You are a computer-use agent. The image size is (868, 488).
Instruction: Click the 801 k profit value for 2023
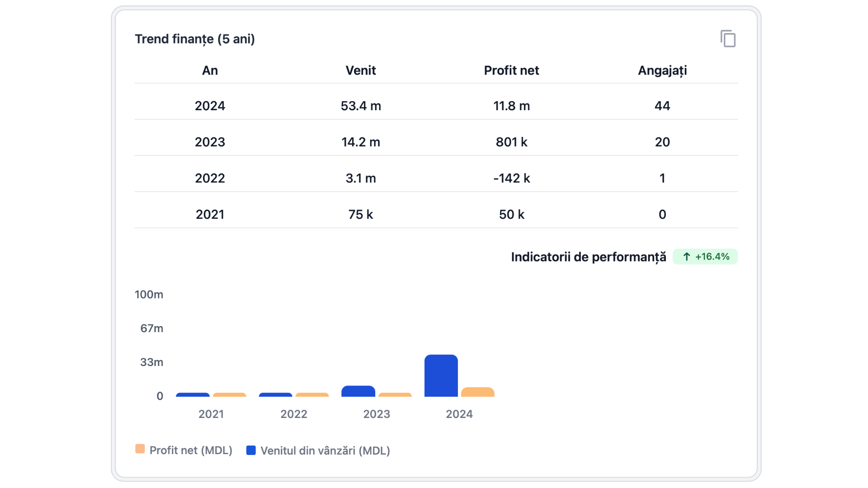511,142
